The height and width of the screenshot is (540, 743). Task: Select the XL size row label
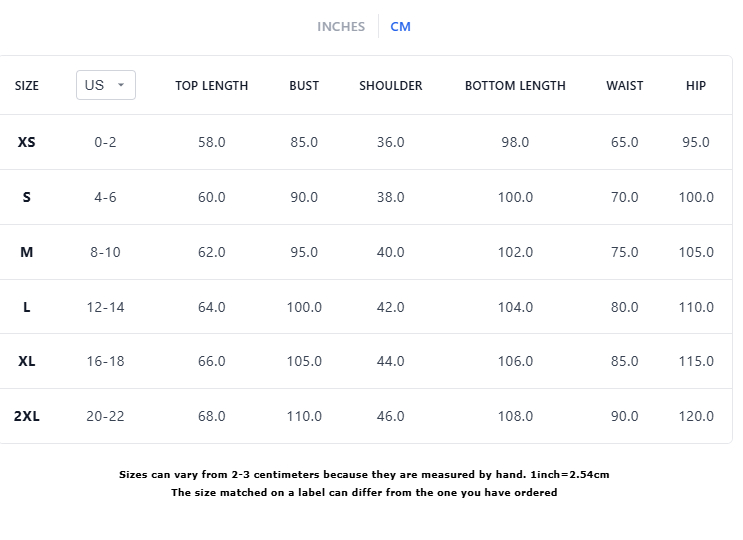(27, 361)
